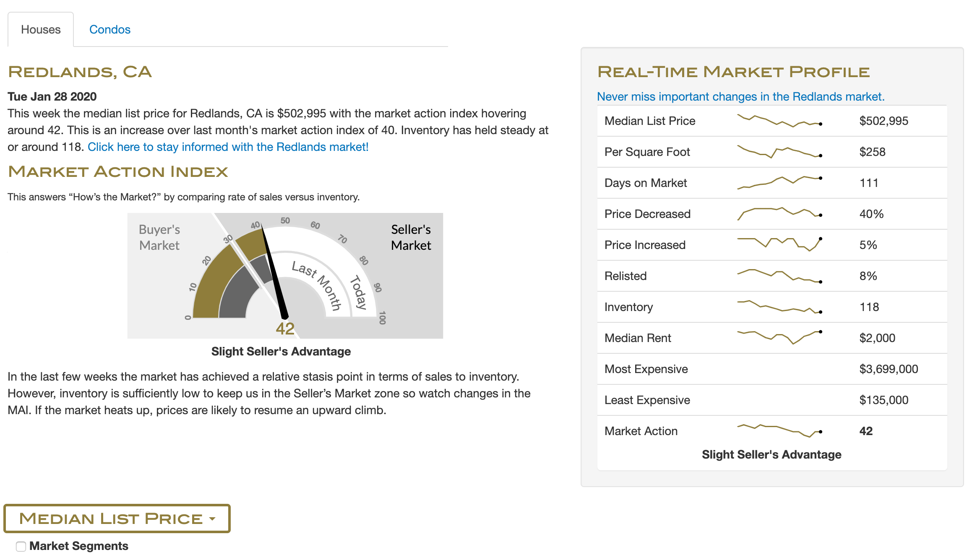Screen dimensions: 980x560
Task: Click the Market Action sparkline graph
Action: coord(779,431)
